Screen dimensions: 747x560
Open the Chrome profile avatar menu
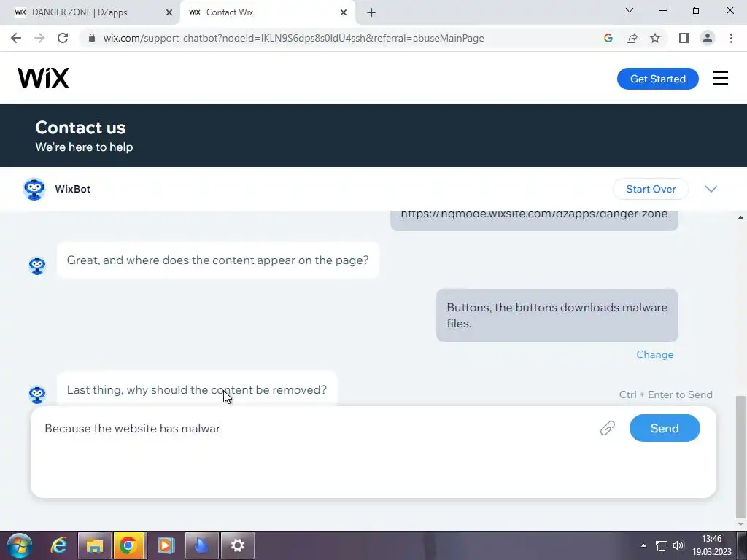pyautogui.click(x=708, y=38)
